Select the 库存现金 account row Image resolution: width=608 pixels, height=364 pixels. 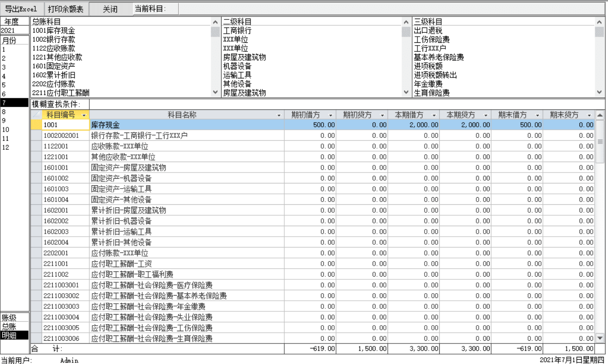click(143, 125)
